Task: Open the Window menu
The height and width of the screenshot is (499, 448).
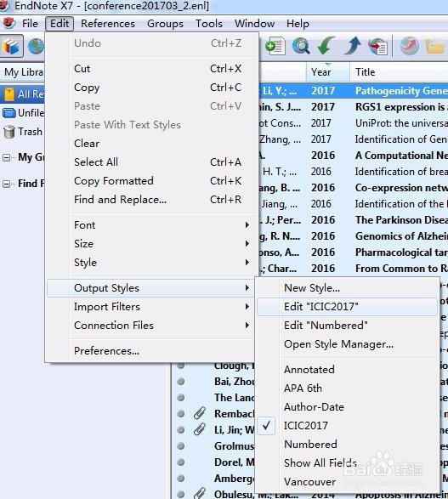Action: [254, 24]
